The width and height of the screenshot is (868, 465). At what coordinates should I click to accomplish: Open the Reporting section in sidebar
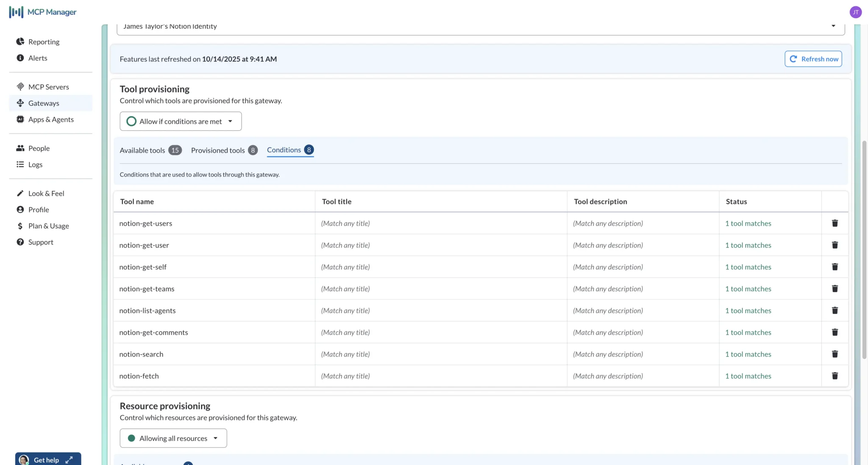[x=44, y=42]
